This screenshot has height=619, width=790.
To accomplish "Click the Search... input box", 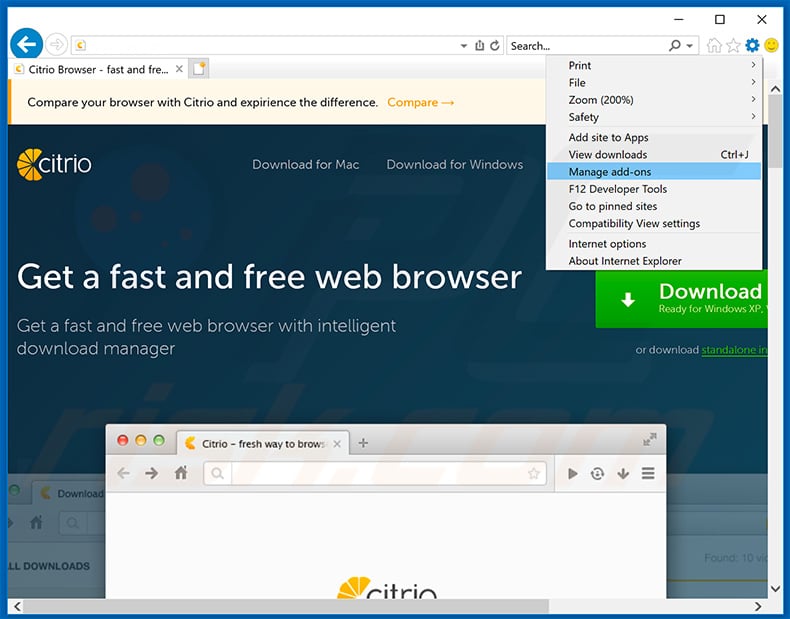I will coord(587,46).
